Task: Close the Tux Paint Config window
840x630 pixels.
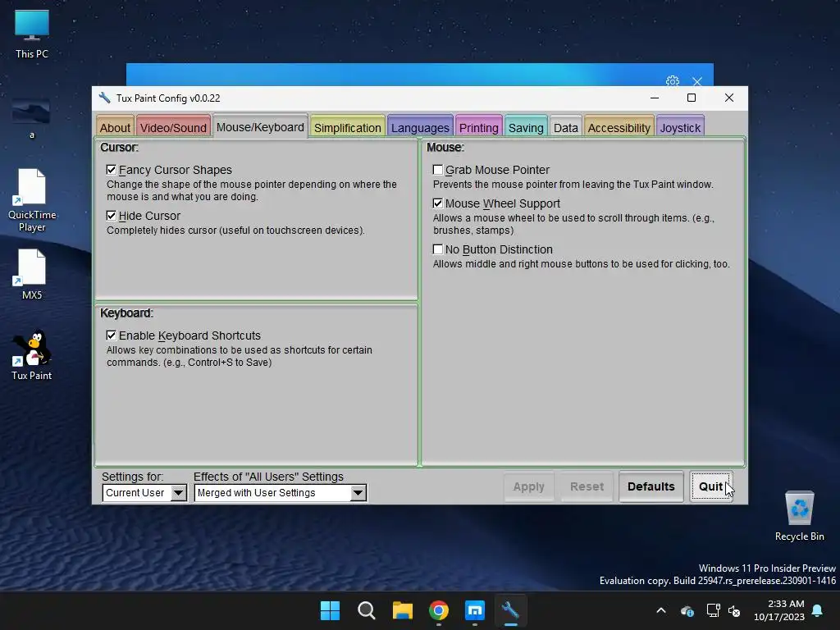Action: pyautogui.click(x=729, y=98)
